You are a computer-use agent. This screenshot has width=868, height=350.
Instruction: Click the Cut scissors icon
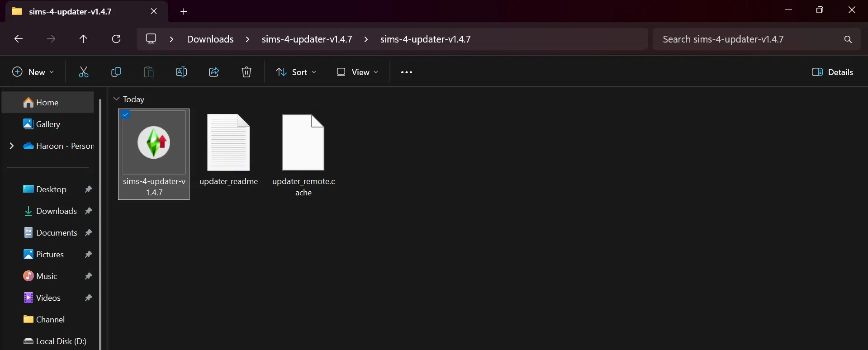84,72
